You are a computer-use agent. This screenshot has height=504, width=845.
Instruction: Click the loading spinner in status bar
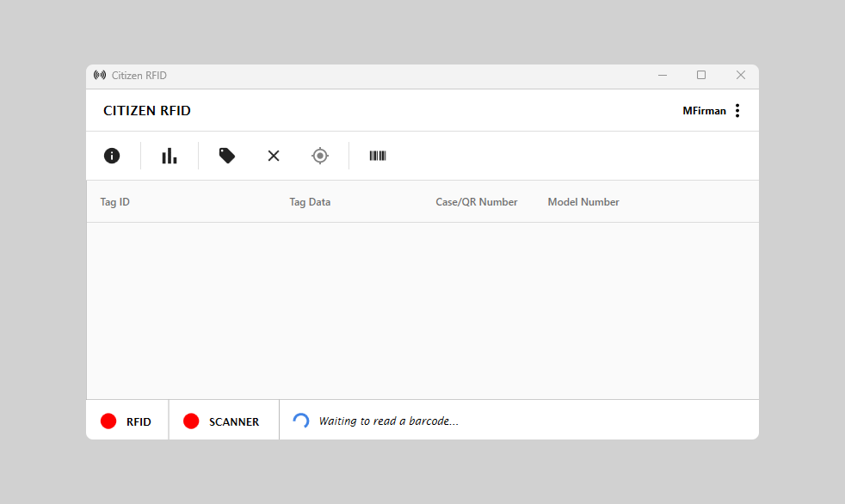pyautogui.click(x=300, y=421)
